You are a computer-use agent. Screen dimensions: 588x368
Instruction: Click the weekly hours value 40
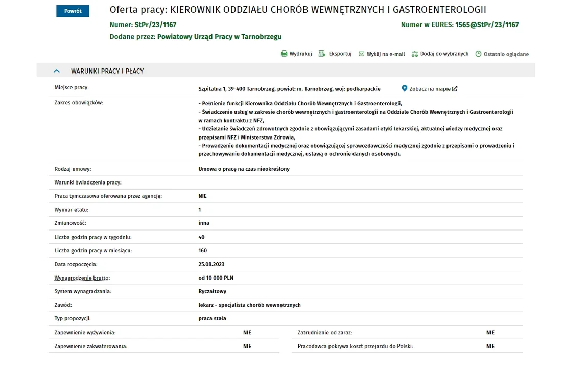pos(201,237)
